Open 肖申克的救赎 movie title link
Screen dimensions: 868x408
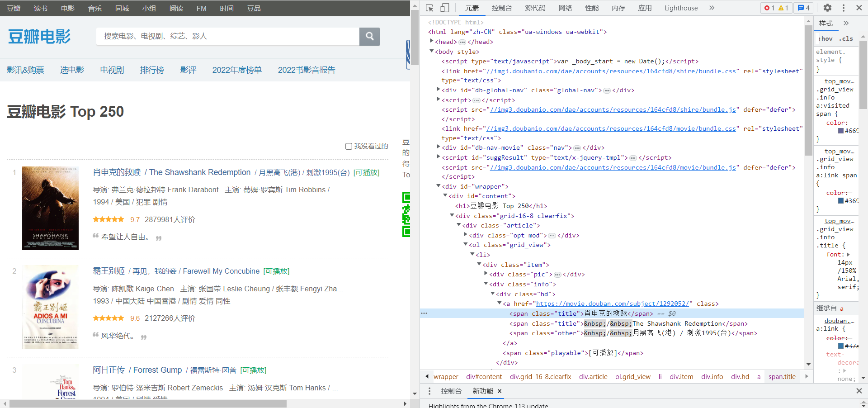coord(117,172)
